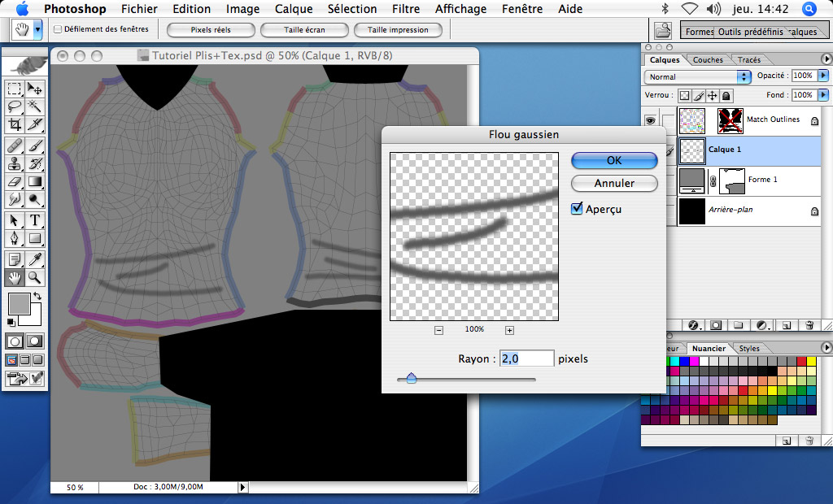Image resolution: width=833 pixels, height=504 pixels.
Task: Select the Dodge tool
Action: [35, 200]
